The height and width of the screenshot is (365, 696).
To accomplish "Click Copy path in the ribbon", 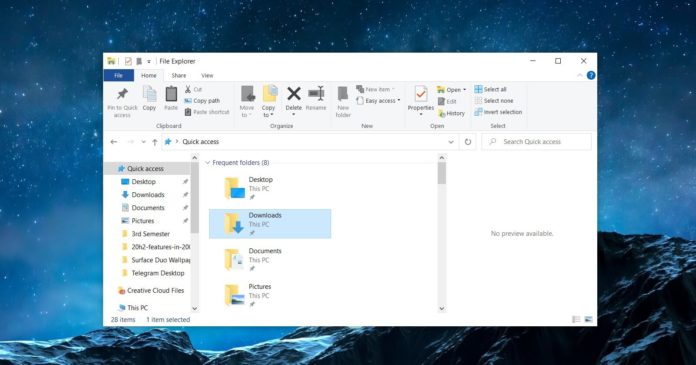I will pyautogui.click(x=202, y=101).
